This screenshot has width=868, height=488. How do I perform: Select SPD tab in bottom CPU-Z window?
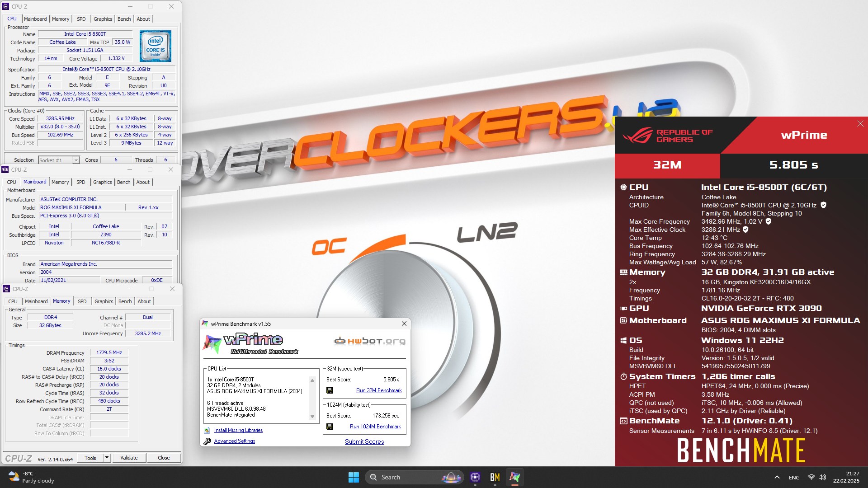click(82, 301)
